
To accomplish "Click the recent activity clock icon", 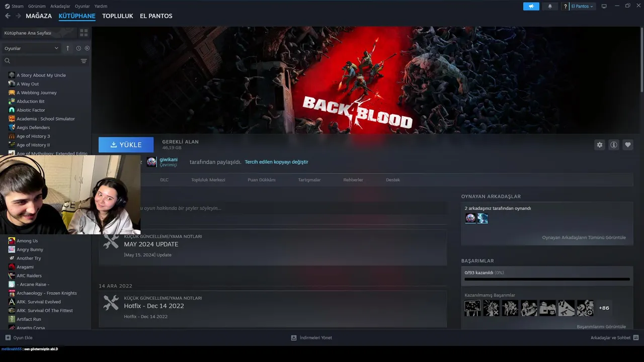I will click(x=78, y=48).
